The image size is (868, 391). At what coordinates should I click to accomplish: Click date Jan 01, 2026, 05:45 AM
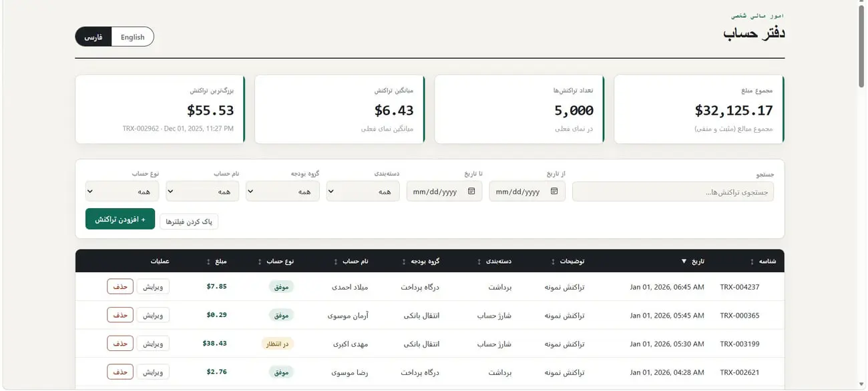[x=667, y=316]
